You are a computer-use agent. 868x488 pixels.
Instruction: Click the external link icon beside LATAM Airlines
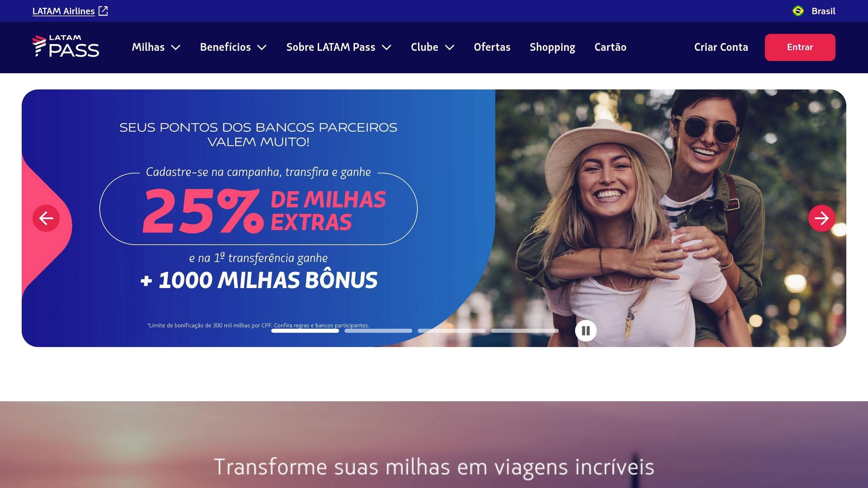tap(103, 11)
